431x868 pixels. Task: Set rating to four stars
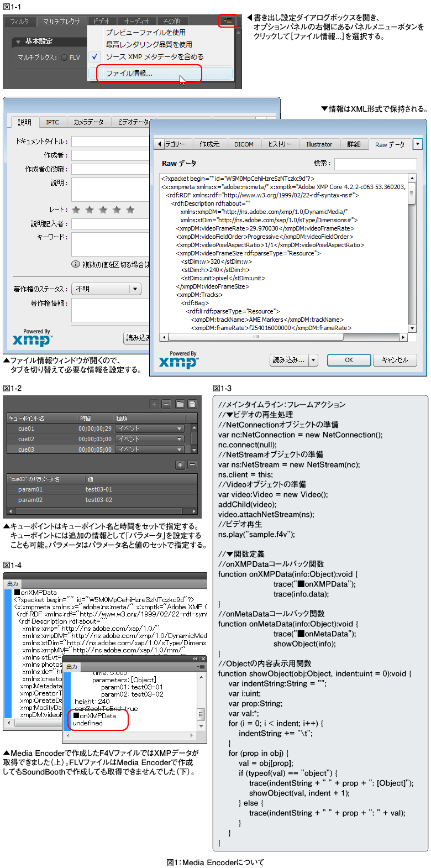pos(117,210)
